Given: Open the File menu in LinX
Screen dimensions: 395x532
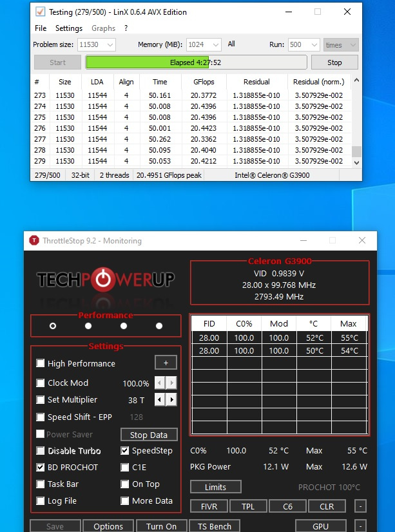Looking at the screenshot, I should click(x=41, y=28).
